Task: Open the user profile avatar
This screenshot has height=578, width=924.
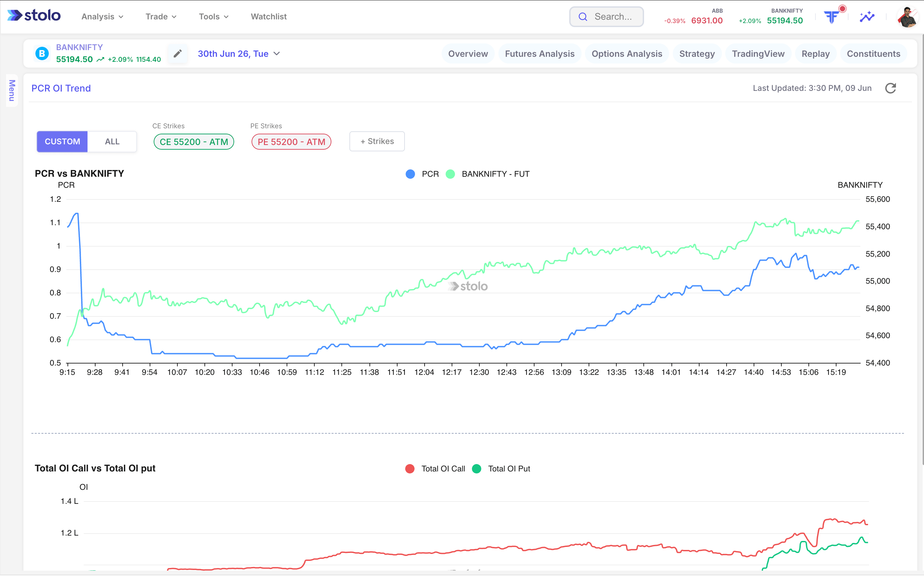Action: (907, 16)
